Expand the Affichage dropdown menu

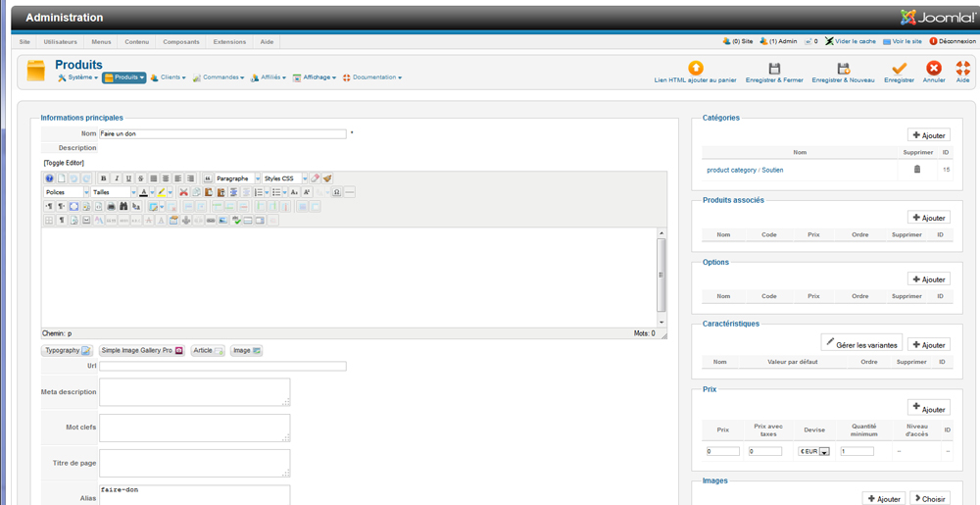point(315,77)
